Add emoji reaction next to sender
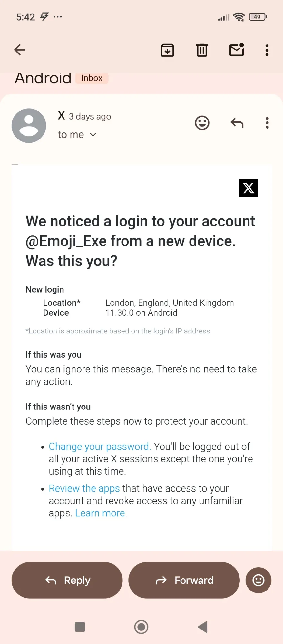This screenshot has height=644, width=283. pyautogui.click(x=202, y=123)
